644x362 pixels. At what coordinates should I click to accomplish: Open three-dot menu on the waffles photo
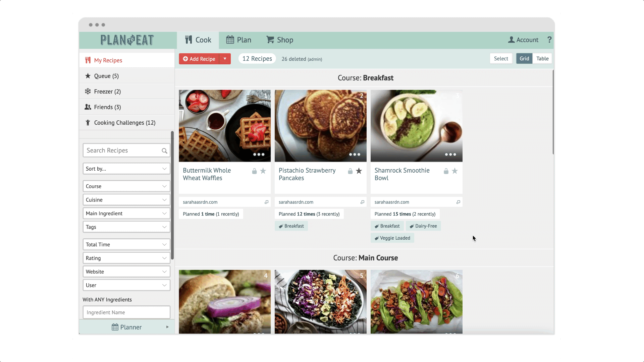pyautogui.click(x=259, y=155)
